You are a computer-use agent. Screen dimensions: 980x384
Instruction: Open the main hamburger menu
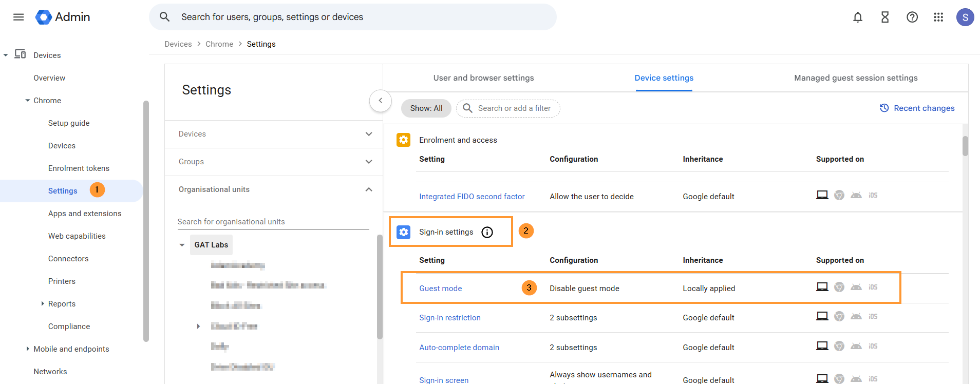tap(18, 17)
